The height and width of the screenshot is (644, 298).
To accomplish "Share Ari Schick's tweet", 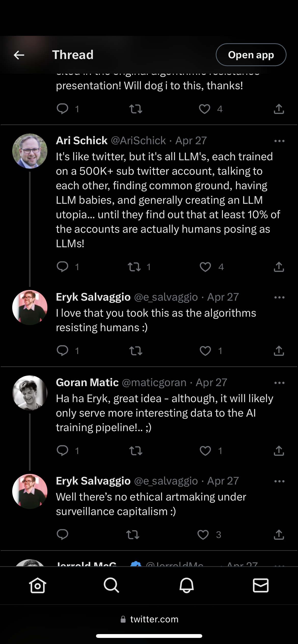I will pos(279,267).
